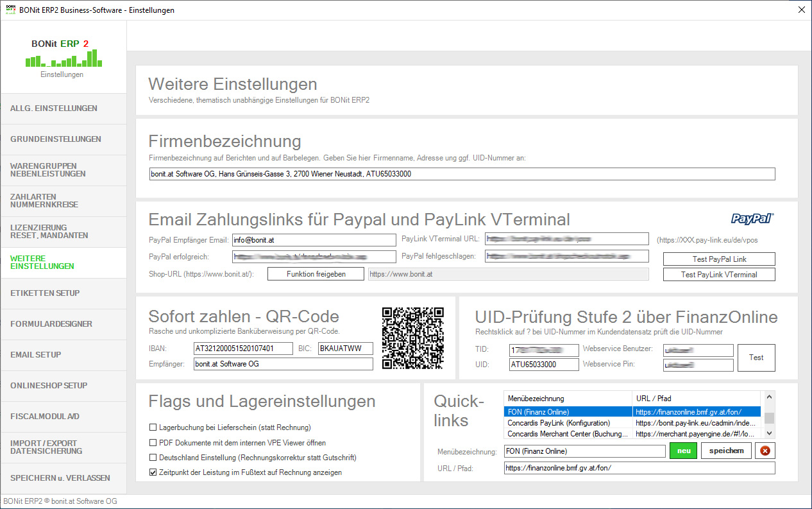Enable Lagerbuchung bei Lieferschein checkbox

tap(153, 427)
